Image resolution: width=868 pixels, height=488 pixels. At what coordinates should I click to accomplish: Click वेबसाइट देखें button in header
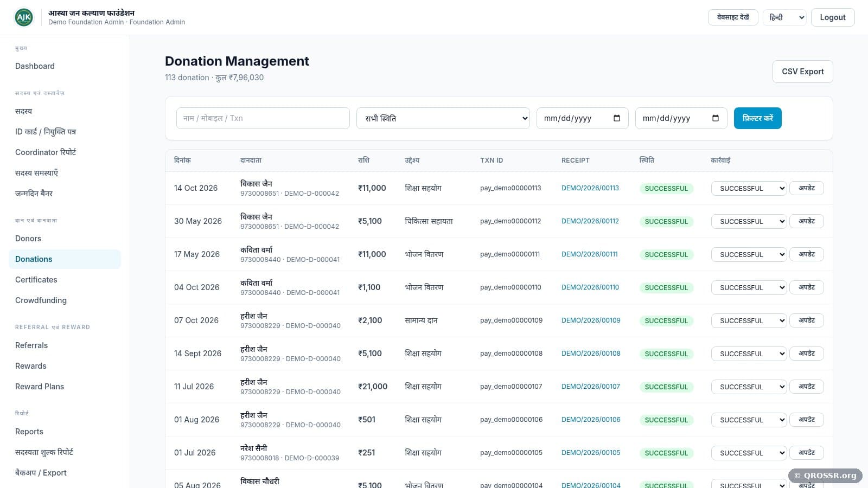pos(733,17)
